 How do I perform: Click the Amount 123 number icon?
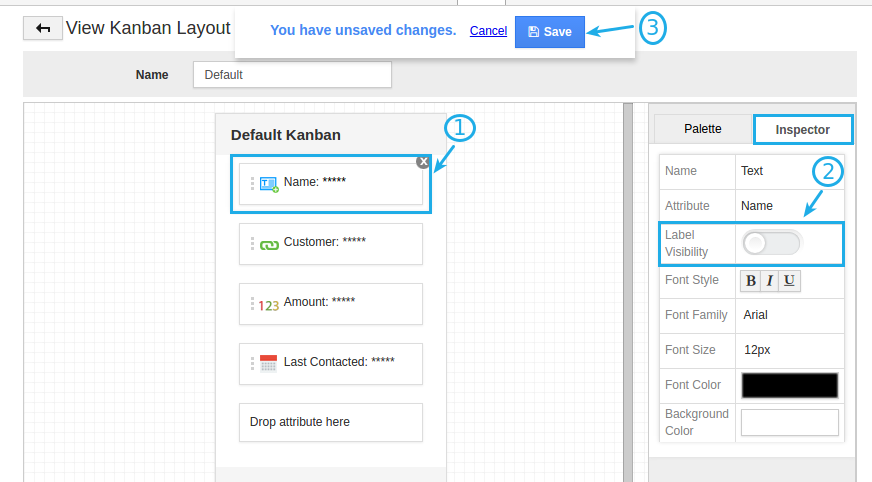coord(269,304)
